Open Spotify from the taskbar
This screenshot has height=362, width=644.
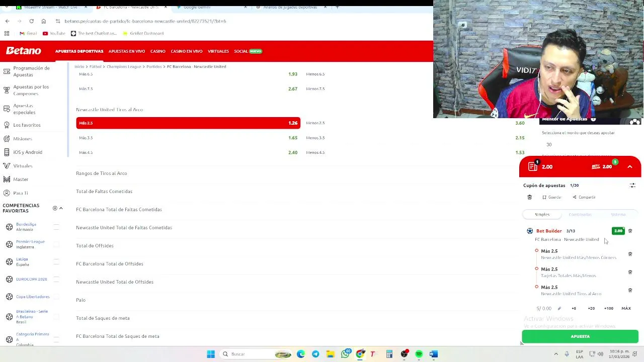[x=419, y=354]
